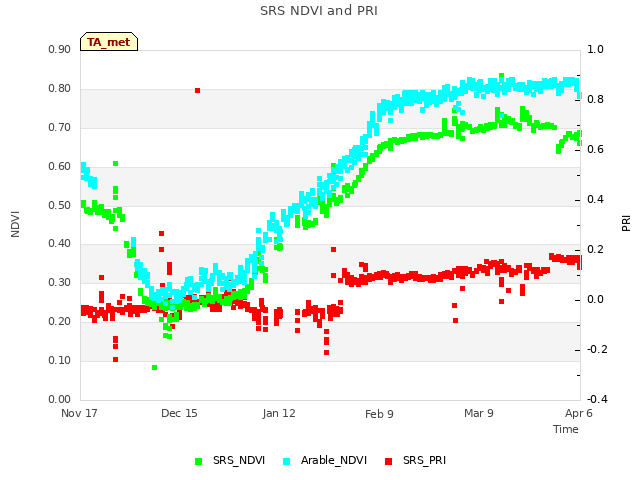
Task: Select the SRS_PRI legend label
Action: (x=424, y=460)
